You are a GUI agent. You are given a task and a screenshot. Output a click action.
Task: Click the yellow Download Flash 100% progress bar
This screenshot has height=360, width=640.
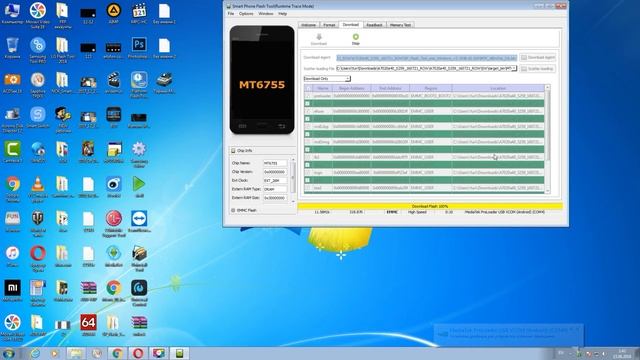[430, 207]
